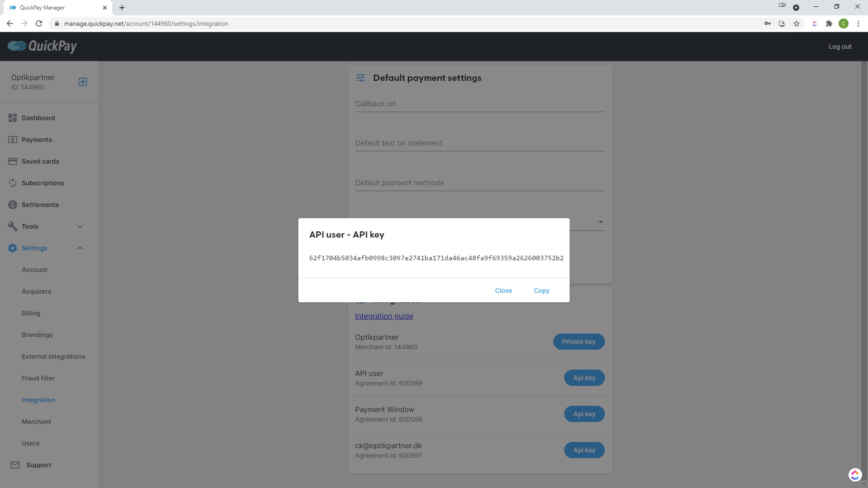The height and width of the screenshot is (488, 868).
Task: Click the Callback url input field
Action: (480, 104)
